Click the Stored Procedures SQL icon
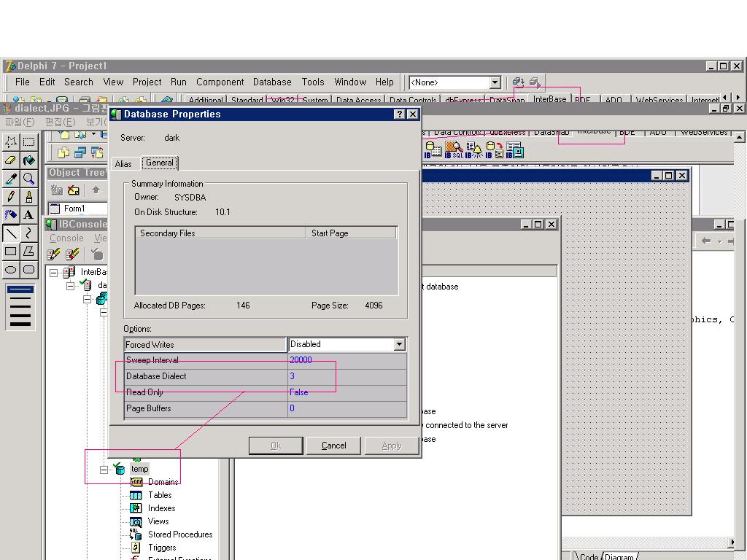The width and height of the screenshot is (747, 560). point(136,534)
